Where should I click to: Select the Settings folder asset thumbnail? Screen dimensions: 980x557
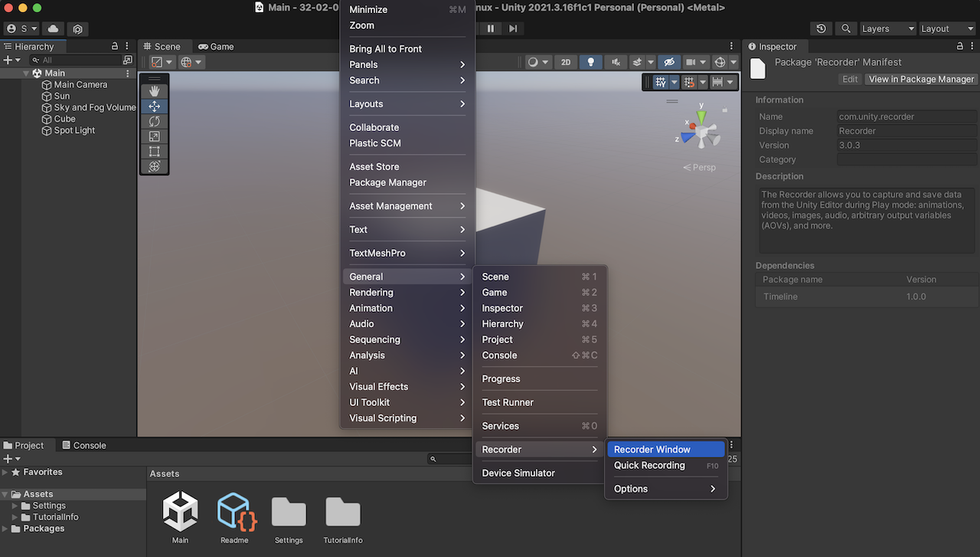pos(289,512)
